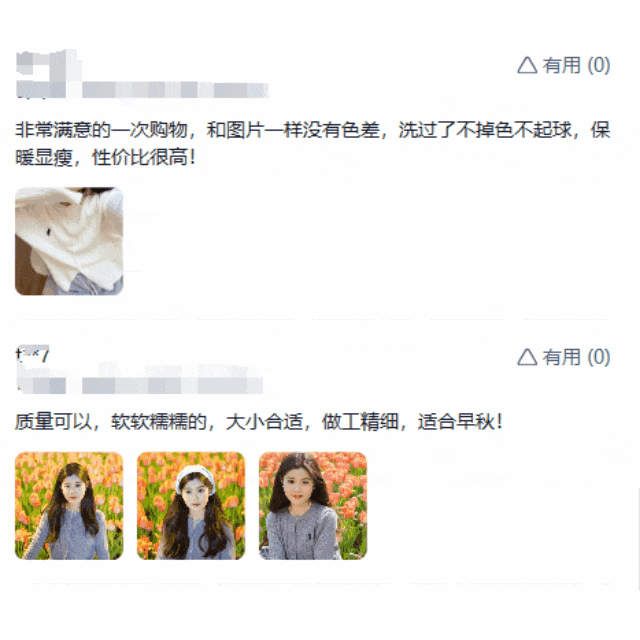Image resolution: width=640 pixels, height=640 pixels.
Task: Click the (0) helpful count on the first review
Action: (598, 65)
